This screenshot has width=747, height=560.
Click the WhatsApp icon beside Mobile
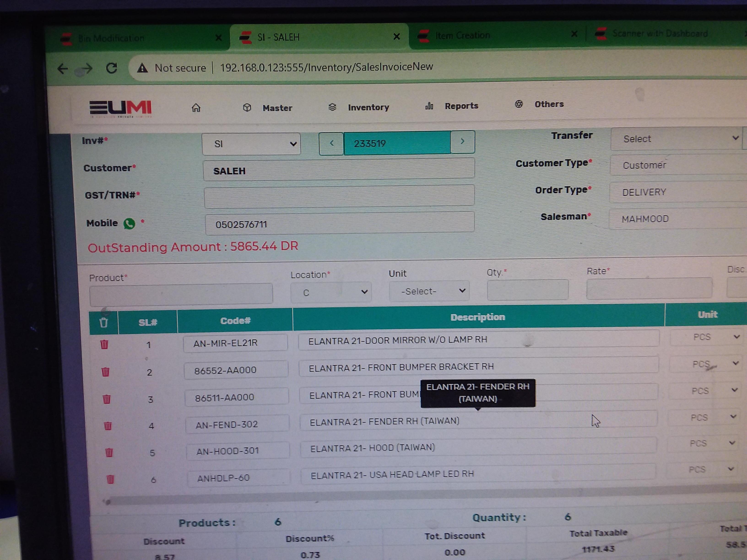[x=129, y=223]
